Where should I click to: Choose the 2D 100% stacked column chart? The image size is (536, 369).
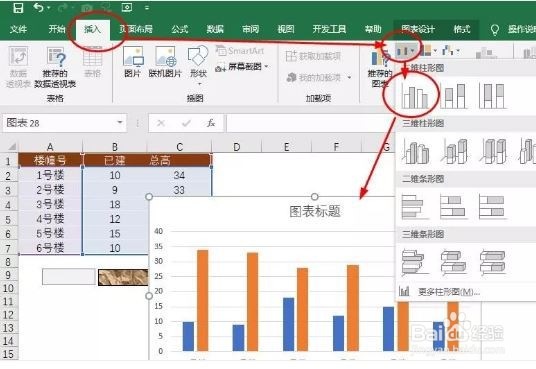click(x=492, y=95)
